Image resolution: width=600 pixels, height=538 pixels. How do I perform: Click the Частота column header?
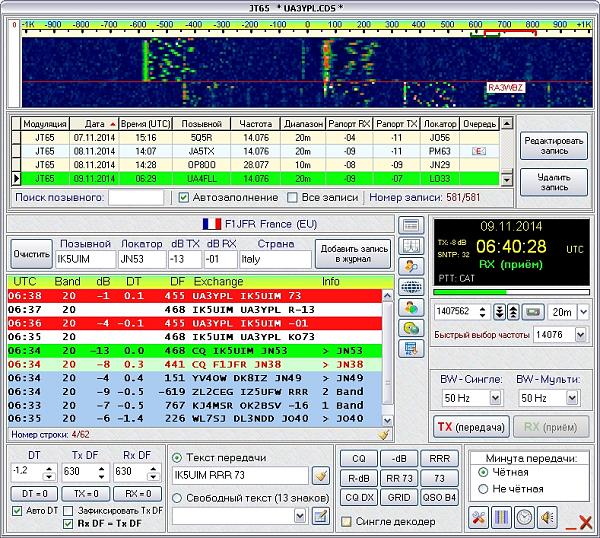pyautogui.click(x=255, y=123)
